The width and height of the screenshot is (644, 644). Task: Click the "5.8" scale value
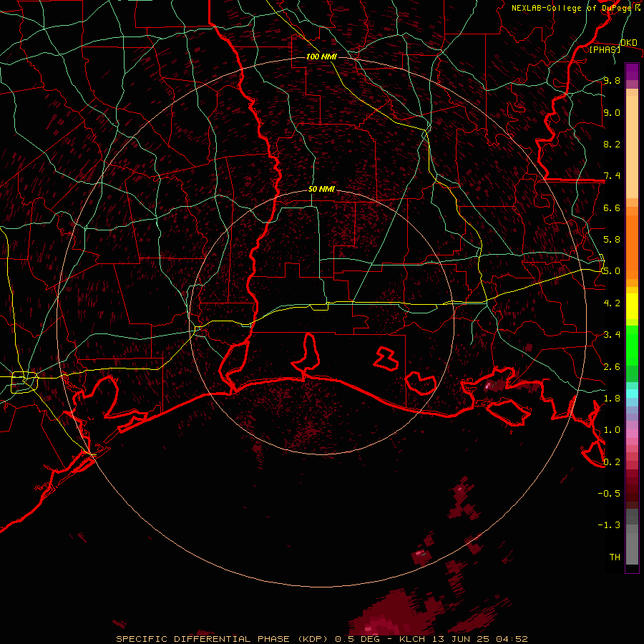(x=612, y=240)
